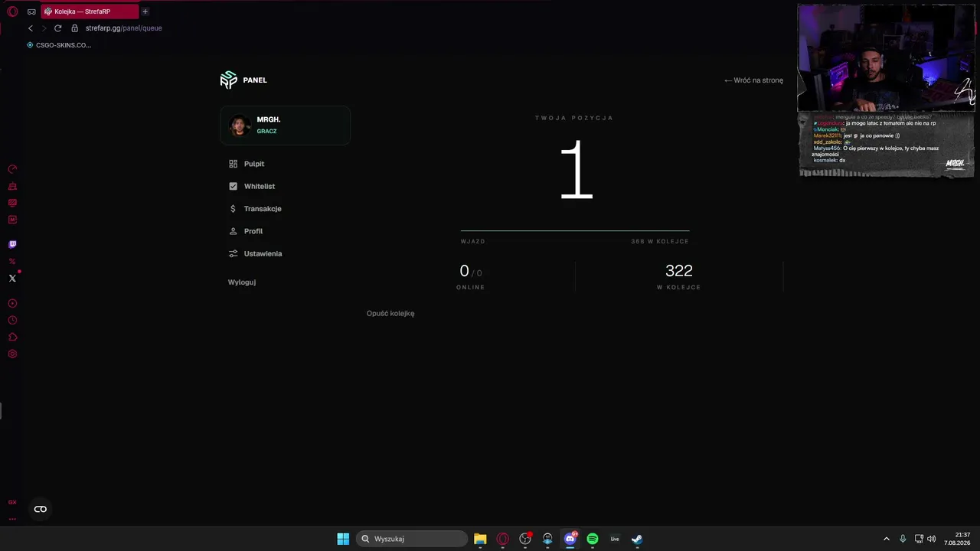This screenshot has width=980, height=551.
Task: Click the Transakcje dollar icon
Action: click(234, 209)
